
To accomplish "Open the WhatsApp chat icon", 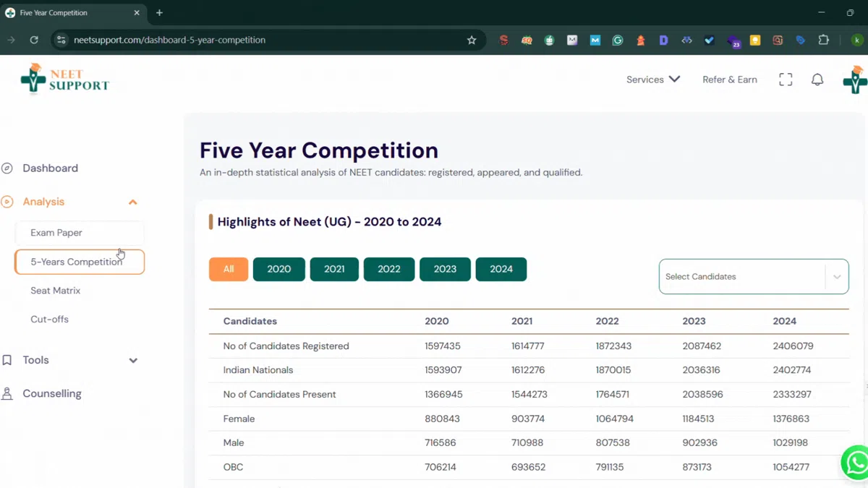I will tap(856, 462).
